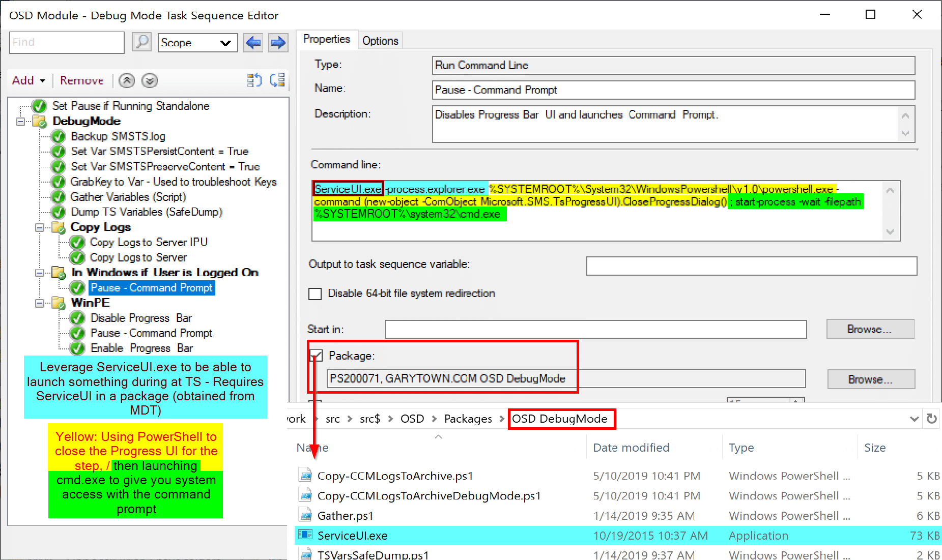This screenshot has width=942, height=560.
Task: Collapse the DebugMode group
Action: pos(21,122)
